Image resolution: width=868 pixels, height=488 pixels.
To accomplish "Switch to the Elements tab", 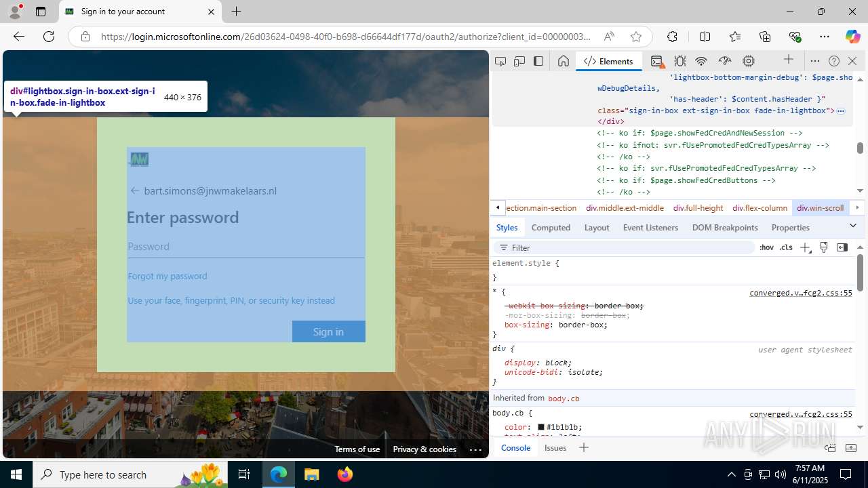I will click(608, 61).
